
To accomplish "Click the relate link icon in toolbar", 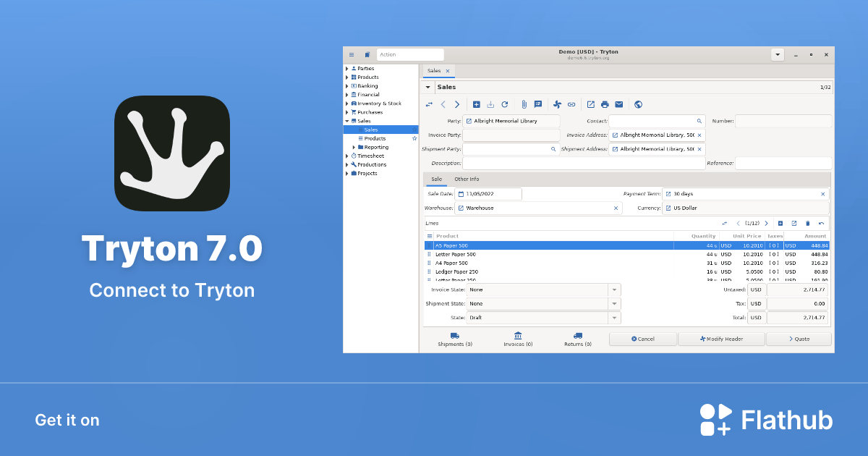I will [571, 104].
